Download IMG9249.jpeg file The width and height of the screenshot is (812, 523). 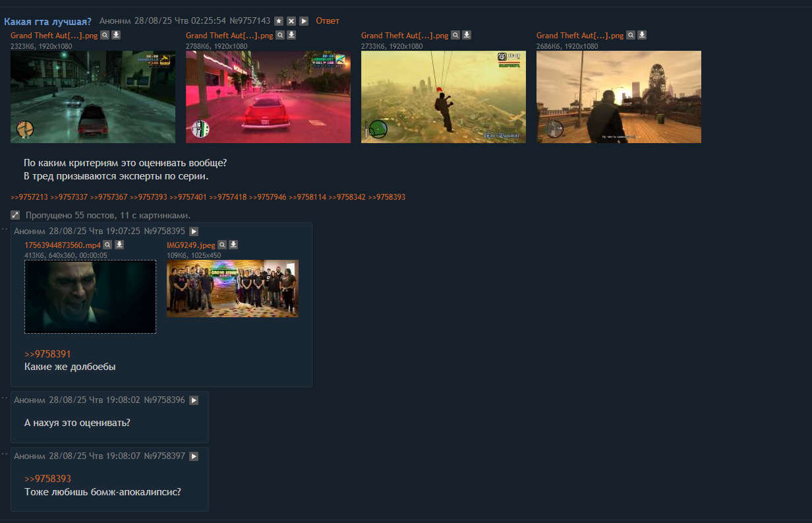(x=233, y=245)
